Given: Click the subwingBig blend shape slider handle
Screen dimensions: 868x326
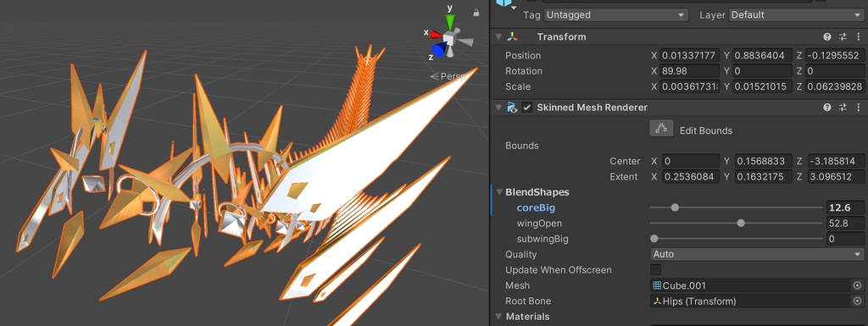Looking at the screenshot, I should (x=654, y=239).
